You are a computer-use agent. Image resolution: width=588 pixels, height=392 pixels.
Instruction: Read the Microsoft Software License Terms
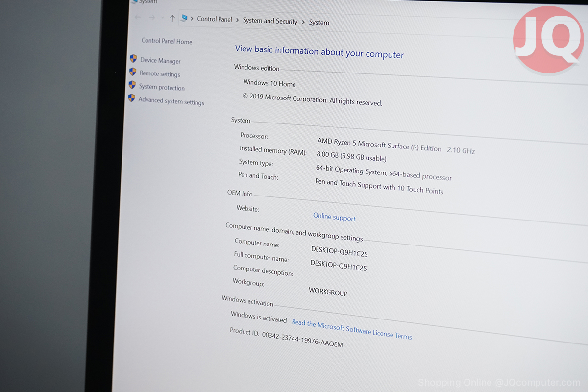[x=352, y=329]
